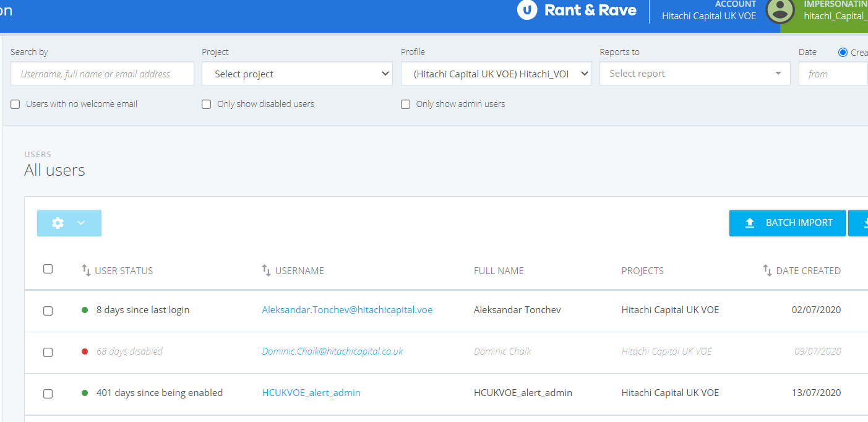The width and height of the screenshot is (868, 422).
Task: Open Dominic.Chalk@hitachicapital.co.uk user link
Action: [332, 351]
